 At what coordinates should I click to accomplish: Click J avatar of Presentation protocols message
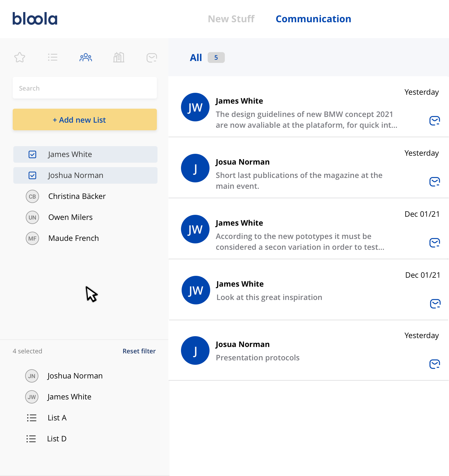click(x=195, y=350)
